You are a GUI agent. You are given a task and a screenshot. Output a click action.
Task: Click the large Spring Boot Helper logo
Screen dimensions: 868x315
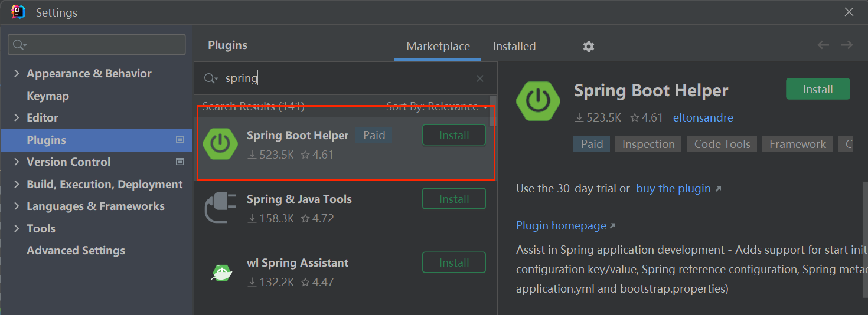pyautogui.click(x=537, y=101)
